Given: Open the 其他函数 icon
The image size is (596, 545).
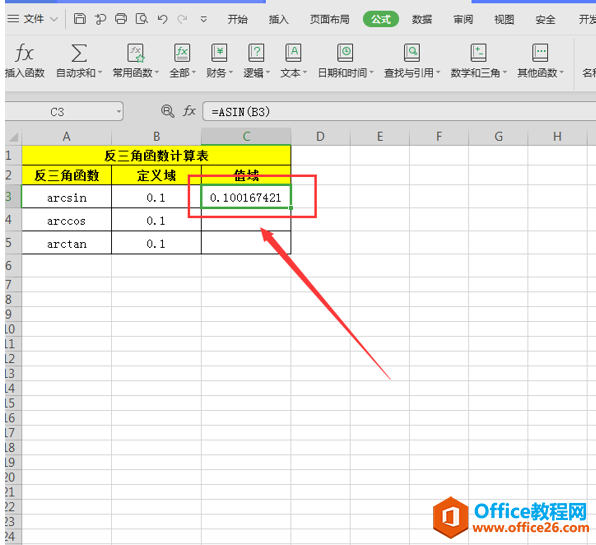Looking at the screenshot, I should click(x=540, y=52).
